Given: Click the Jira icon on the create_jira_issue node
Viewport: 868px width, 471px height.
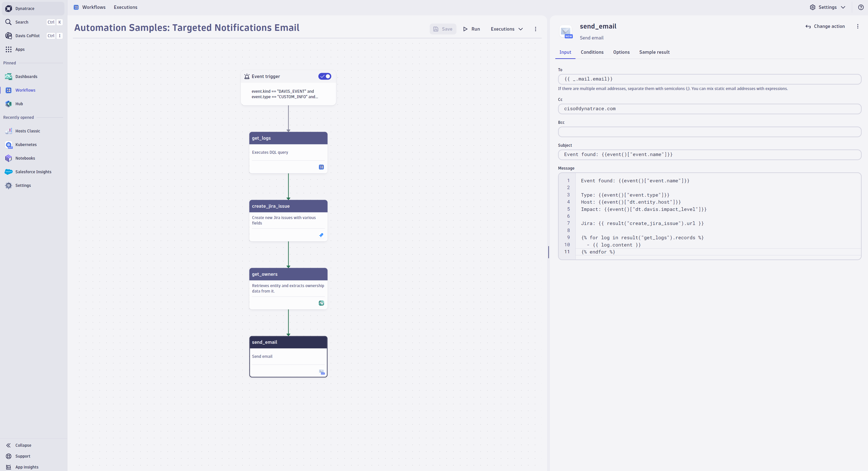Looking at the screenshot, I should [x=321, y=235].
